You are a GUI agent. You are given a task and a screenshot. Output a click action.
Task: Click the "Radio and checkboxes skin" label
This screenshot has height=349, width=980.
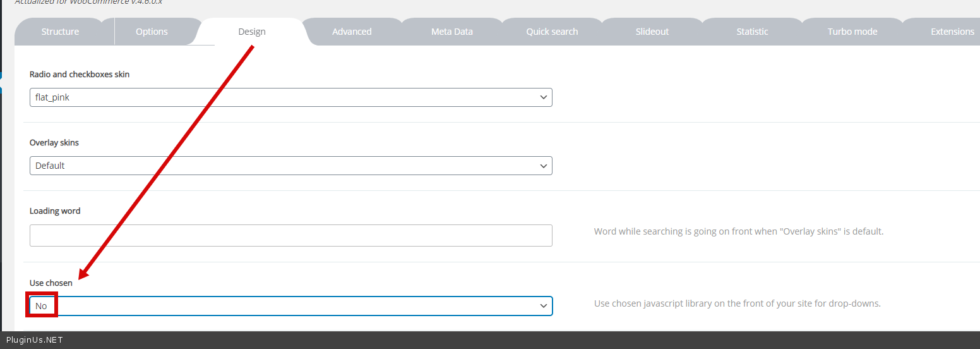80,75
